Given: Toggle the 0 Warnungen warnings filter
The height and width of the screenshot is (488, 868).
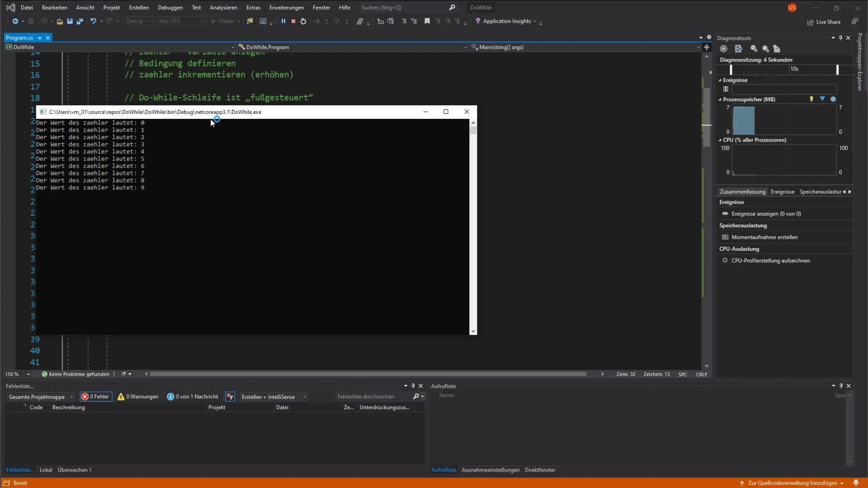Looking at the screenshot, I should point(138,397).
